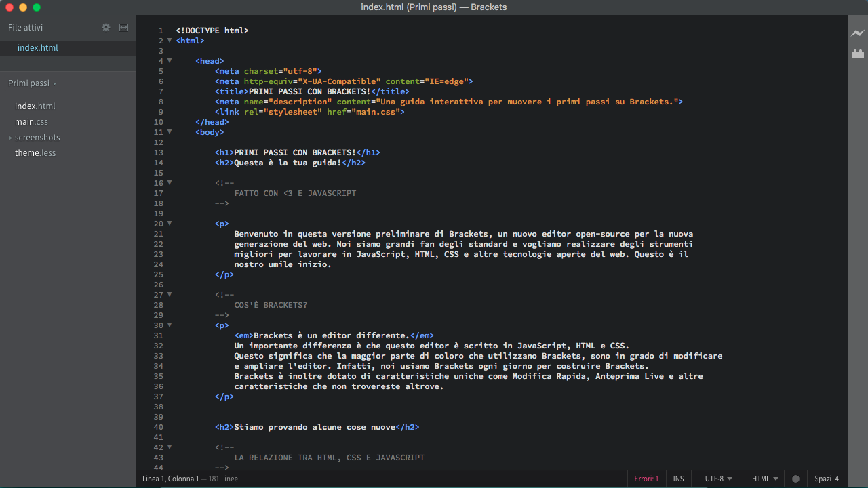
Task: Collapse the body tag fold on line 11
Action: tap(170, 132)
